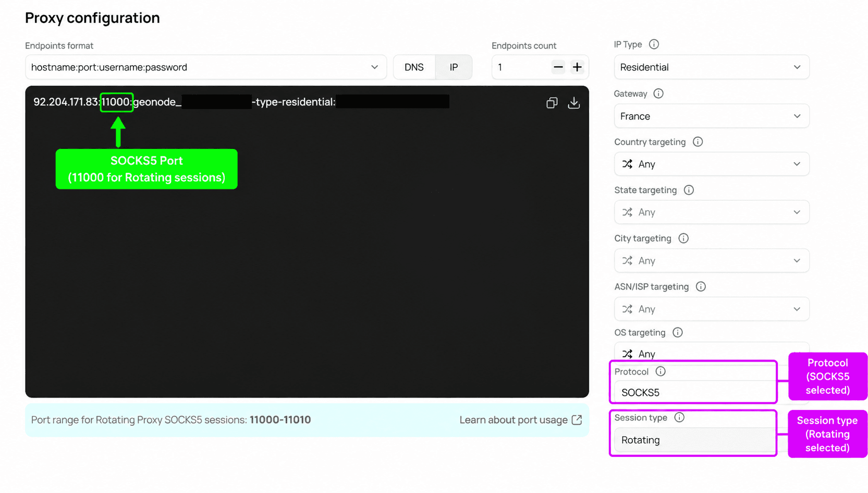Expand the City targeting dropdown
The width and height of the screenshot is (868, 493).
pyautogui.click(x=712, y=261)
